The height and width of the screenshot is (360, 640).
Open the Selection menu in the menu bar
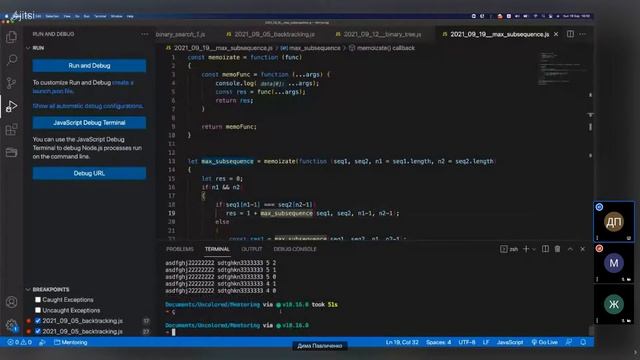pyautogui.click(x=52, y=16)
